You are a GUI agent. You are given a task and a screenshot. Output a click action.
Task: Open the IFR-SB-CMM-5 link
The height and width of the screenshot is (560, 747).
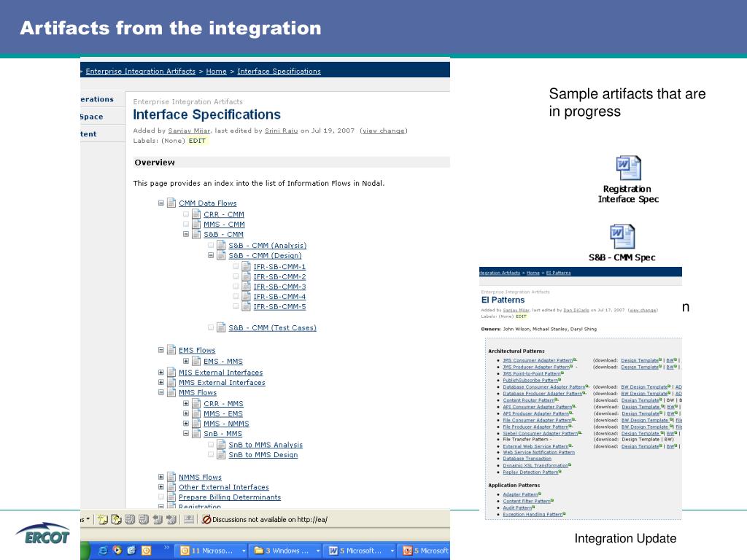[279, 307]
